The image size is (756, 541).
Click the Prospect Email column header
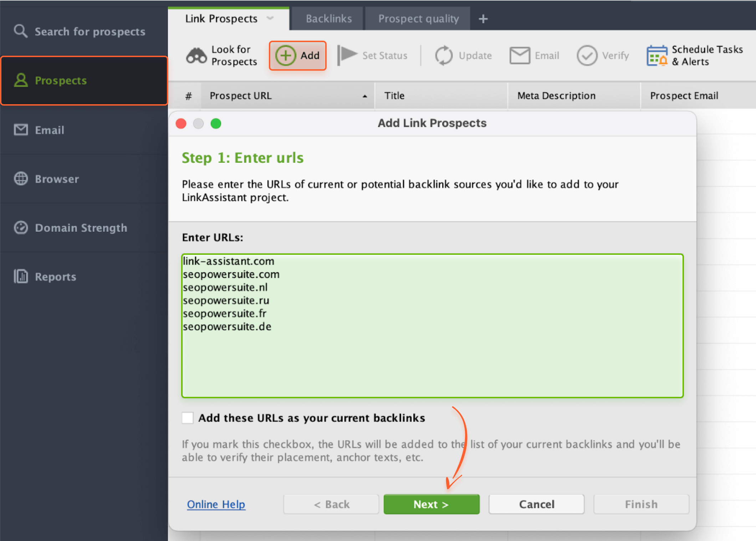pyautogui.click(x=698, y=96)
